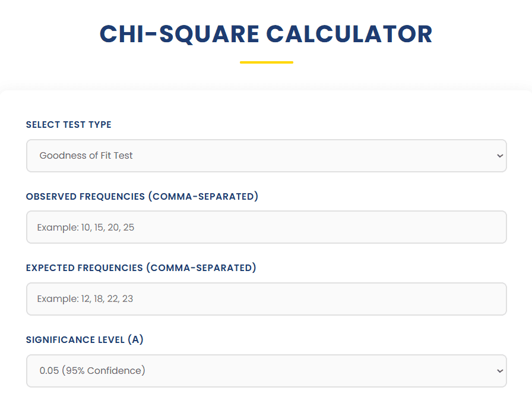The height and width of the screenshot is (403, 532).
Task: Click the OBSERVED FREQUENCIES label
Action: click(141, 196)
